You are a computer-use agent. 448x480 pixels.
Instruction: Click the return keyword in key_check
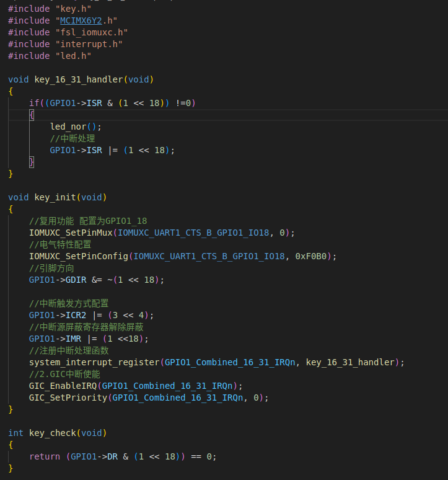[45, 456]
